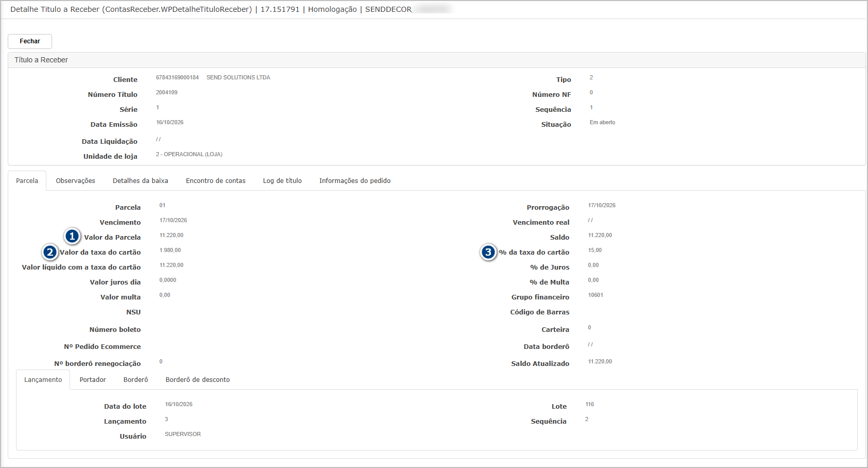
Task: Click Grupo financeiro value 10601
Action: pyautogui.click(x=595, y=295)
